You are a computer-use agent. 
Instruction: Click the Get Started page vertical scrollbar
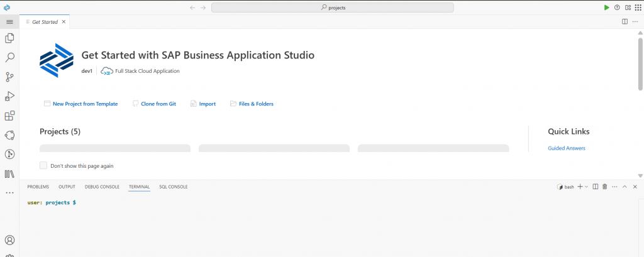pyautogui.click(x=640, y=63)
